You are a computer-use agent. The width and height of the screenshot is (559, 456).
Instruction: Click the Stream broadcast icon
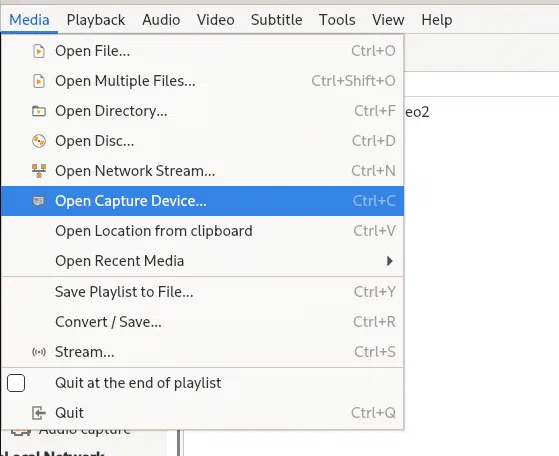coord(39,352)
